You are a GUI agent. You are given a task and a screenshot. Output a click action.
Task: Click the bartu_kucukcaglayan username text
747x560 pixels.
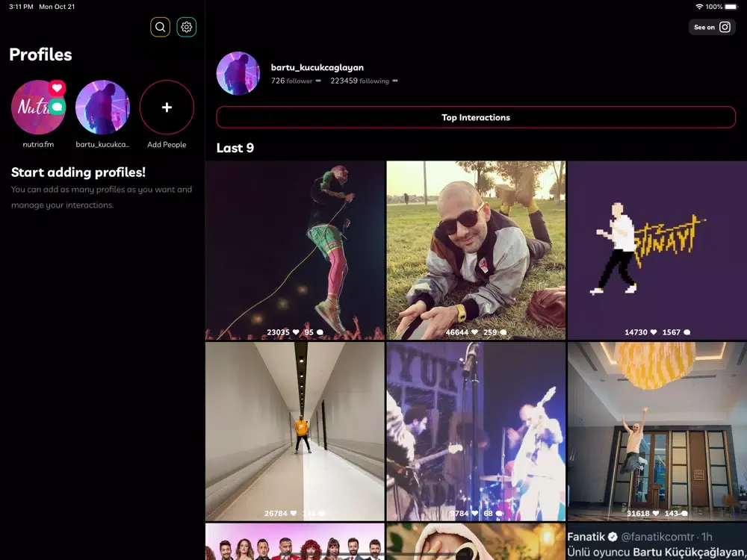click(x=317, y=68)
